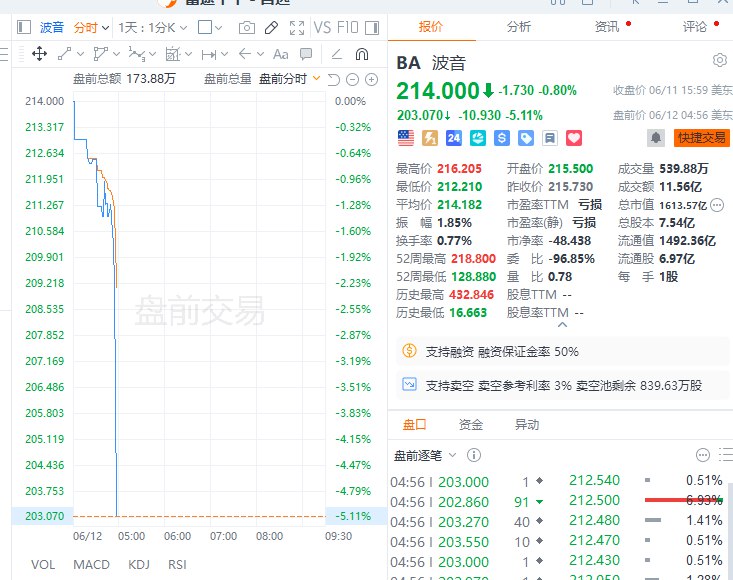Screen dimensions: 733x580
Task: Click 支持融资 margin info row
Action: 563,351
